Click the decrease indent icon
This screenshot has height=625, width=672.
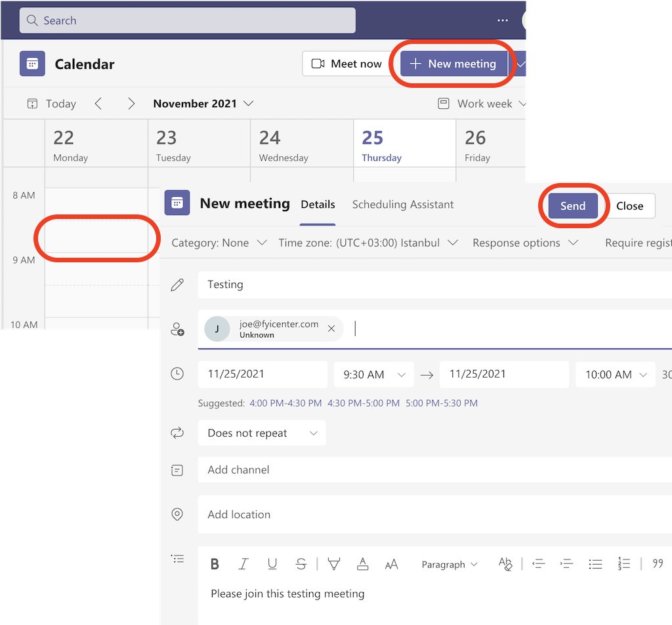click(x=539, y=564)
